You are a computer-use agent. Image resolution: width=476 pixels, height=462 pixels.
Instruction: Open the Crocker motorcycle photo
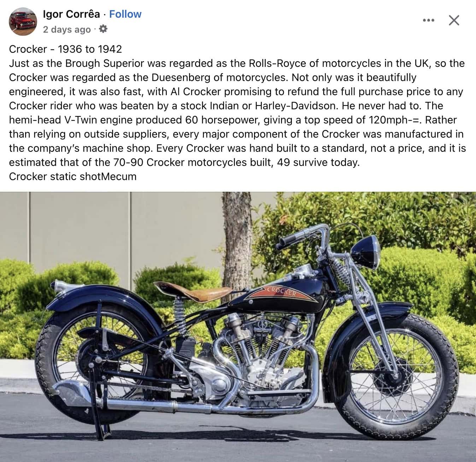coord(238,327)
